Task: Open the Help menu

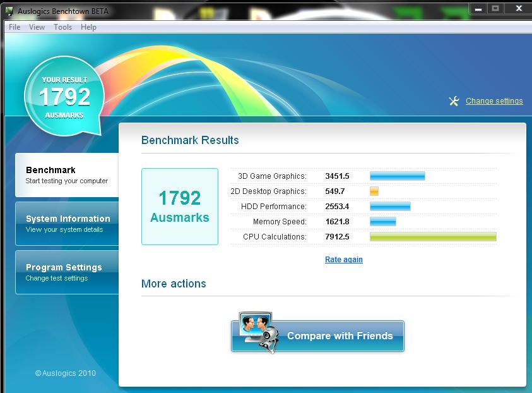Action: click(x=88, y=27)
